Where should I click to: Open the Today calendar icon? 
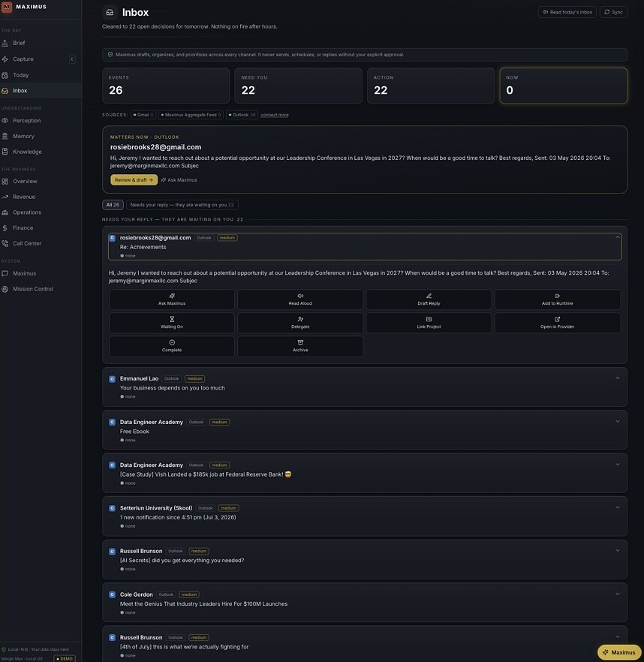point(5,75)
